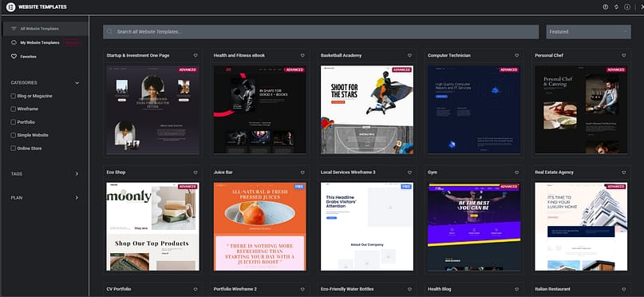Open the Eco Shop moonly template preview

[152, 227]
